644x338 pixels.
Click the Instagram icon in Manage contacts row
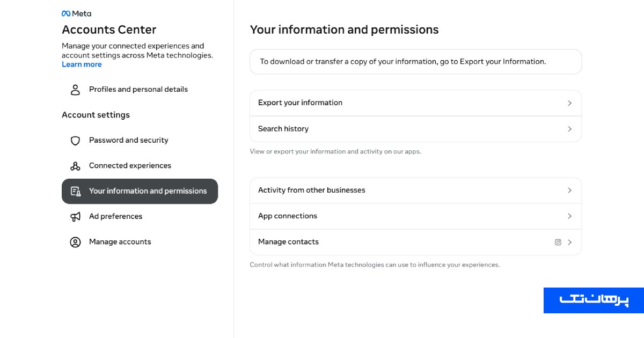[558, 243]
